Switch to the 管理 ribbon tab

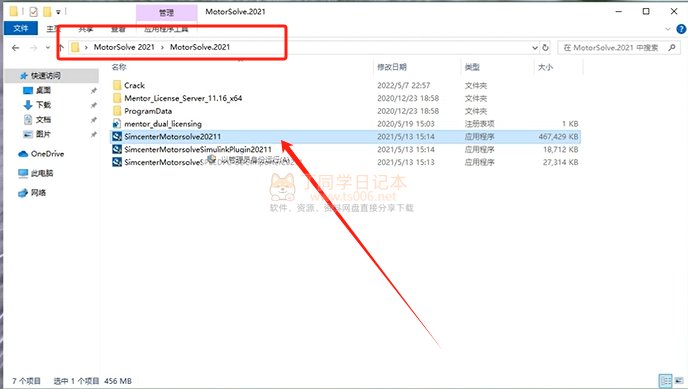(x=166, y=13)
